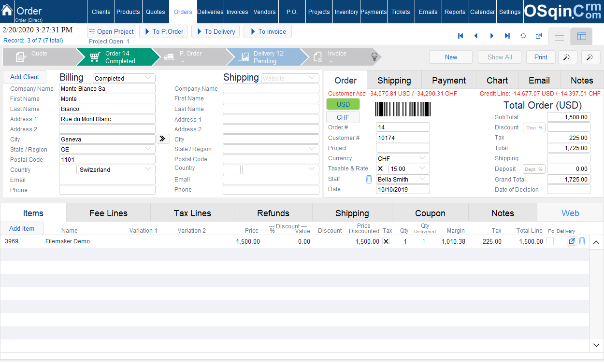
Task: Open shipping State / Region dropdown
Action: (271, 149)
